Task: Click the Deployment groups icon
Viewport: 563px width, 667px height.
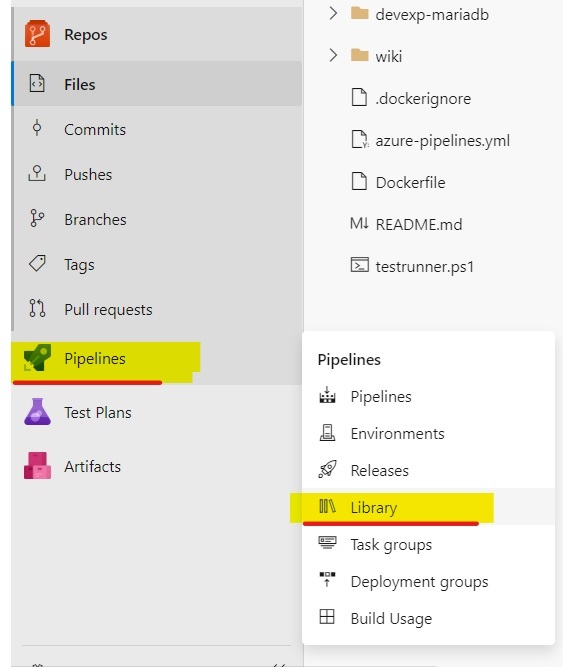Action: click(327, 579)
